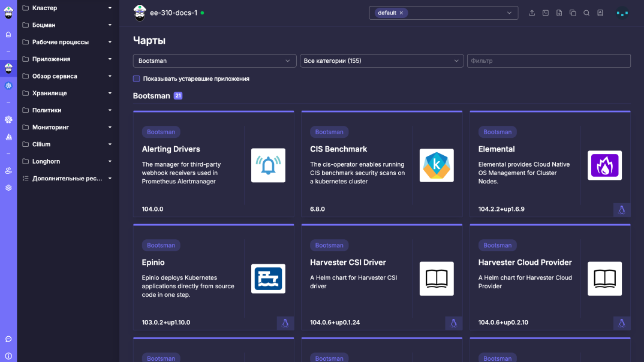Expand the Обзор сервиса section arrow
The height and width of the screenshot is (362, 644).
pos(110,76)
